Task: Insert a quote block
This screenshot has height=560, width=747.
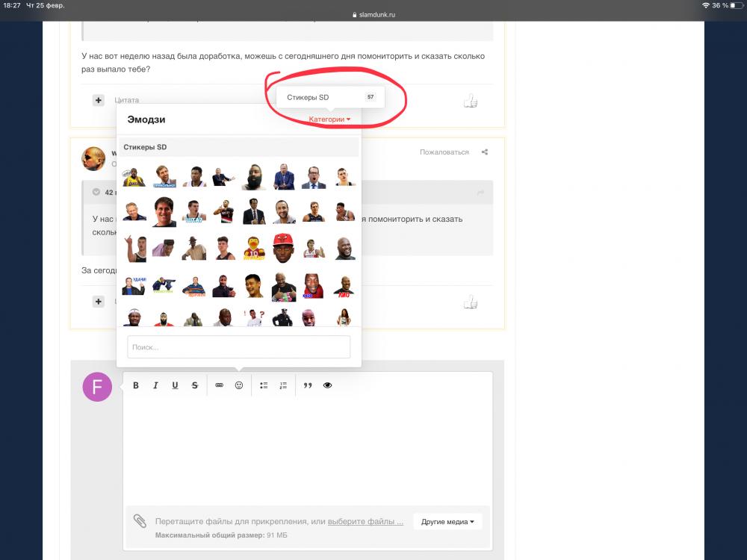Action: pyautogui.click(x=308, y=385)
